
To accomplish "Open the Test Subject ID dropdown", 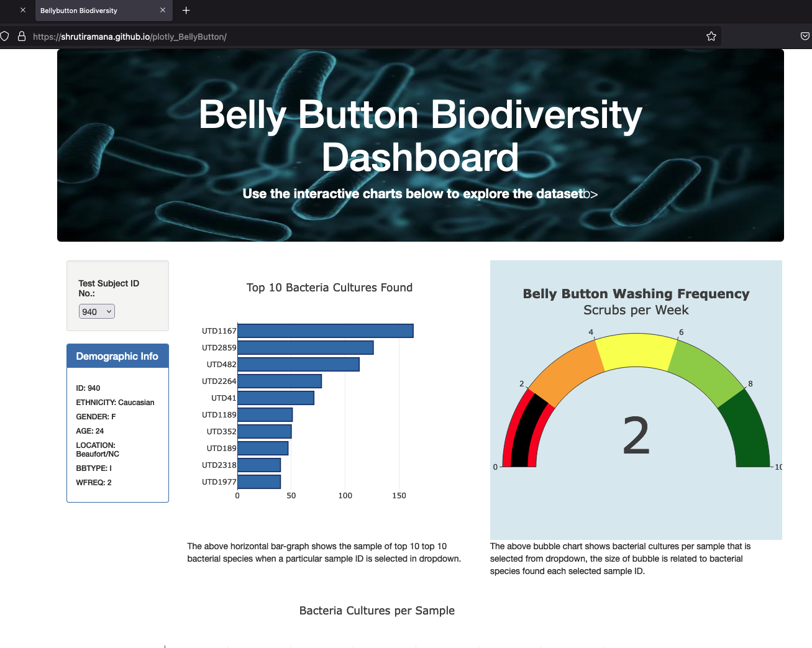I will (96, 311).
